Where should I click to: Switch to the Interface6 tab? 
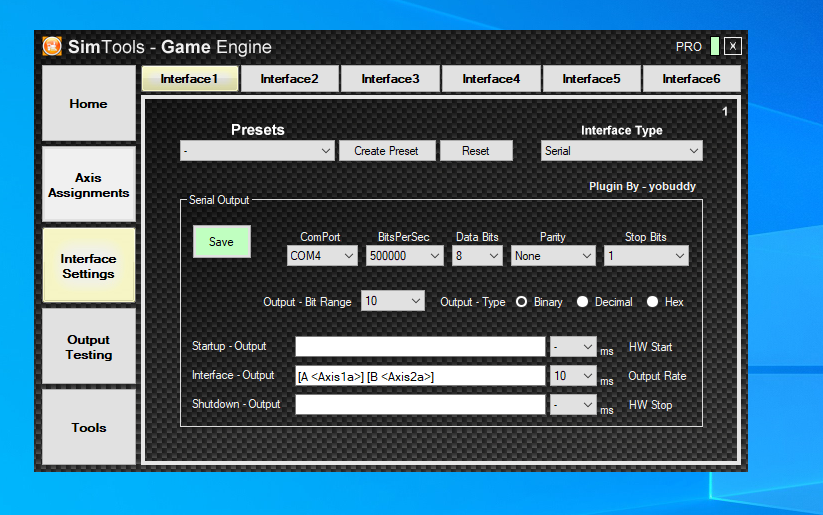(x=691, y=79)
